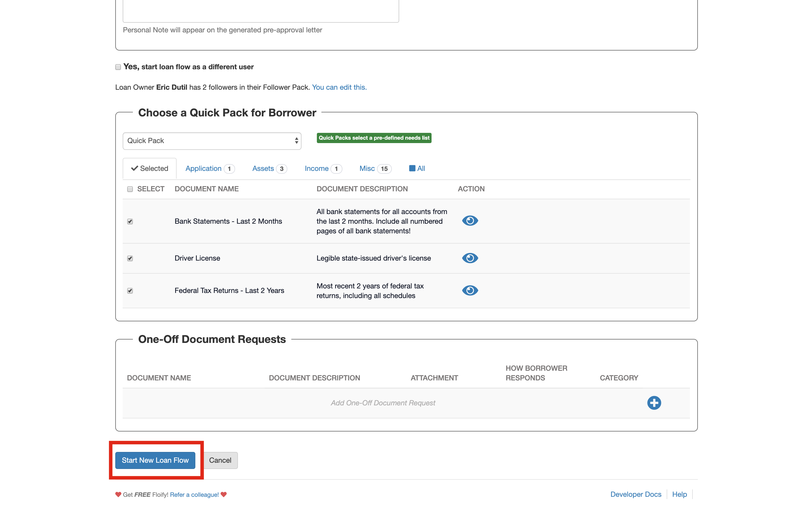Viewport: 812px width, 507px height.
Task: Uncheck the Driver License checkbox
Action: click(x=130, y=258)
